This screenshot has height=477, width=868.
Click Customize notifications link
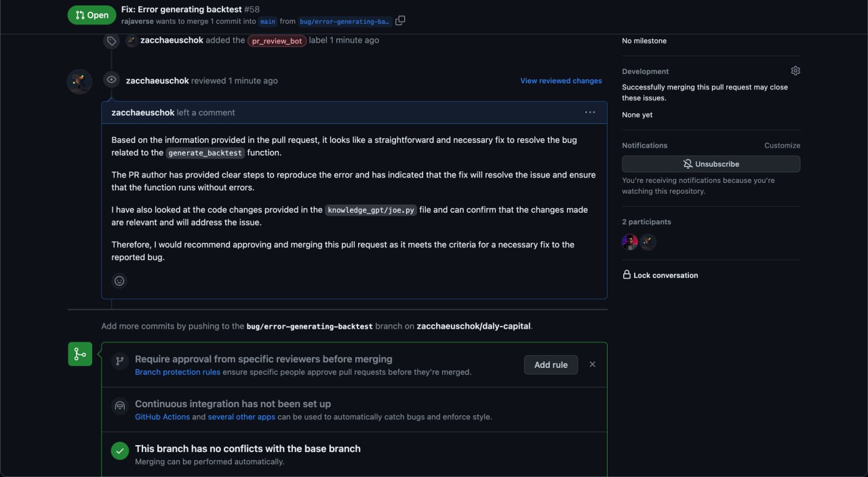(x=782, y=146)
